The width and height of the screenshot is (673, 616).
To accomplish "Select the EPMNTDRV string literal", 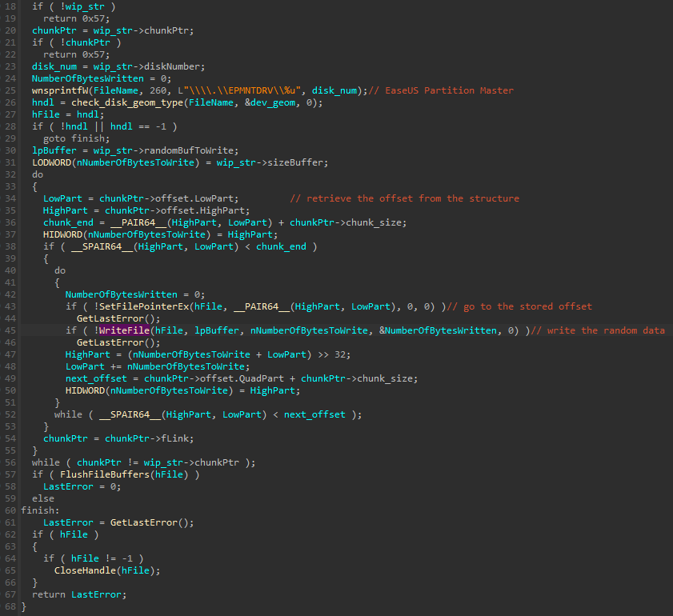I will click(242, 90).
